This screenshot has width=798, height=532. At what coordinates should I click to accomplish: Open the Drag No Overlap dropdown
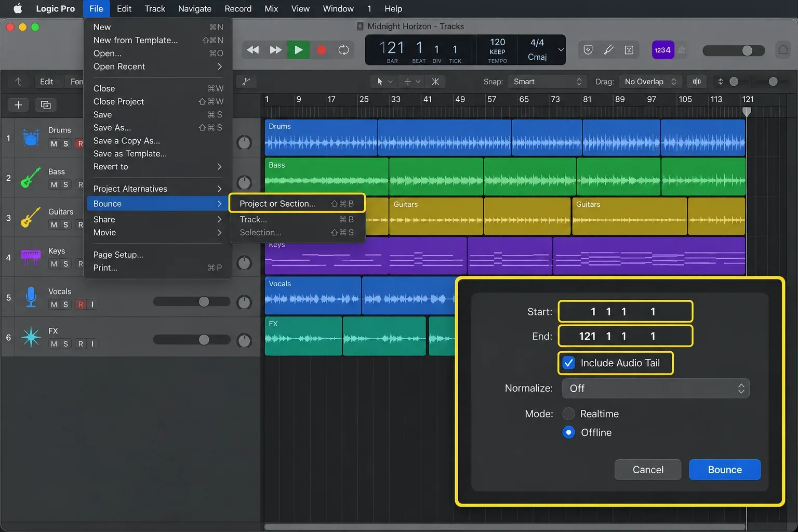coord(650,82)
